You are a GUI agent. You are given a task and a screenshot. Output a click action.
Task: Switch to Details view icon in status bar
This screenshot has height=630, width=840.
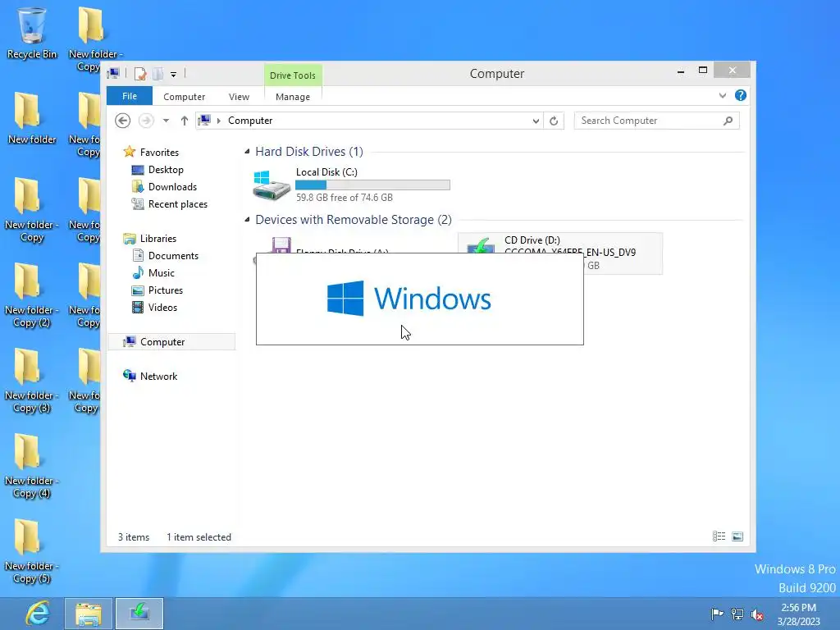click(719, 536)
